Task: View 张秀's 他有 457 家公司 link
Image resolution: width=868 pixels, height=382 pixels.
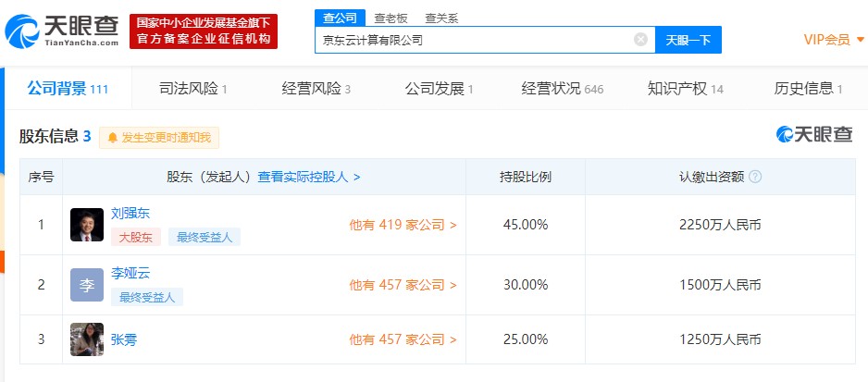Action: coord(403,339)
